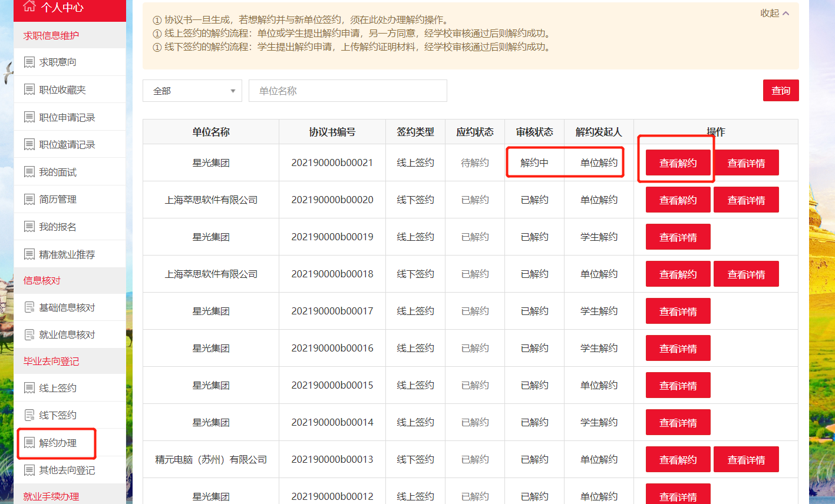Click the list icon next to 求职意向
Viewport: 835px width, 504px height.
click(x=29, y=62)
